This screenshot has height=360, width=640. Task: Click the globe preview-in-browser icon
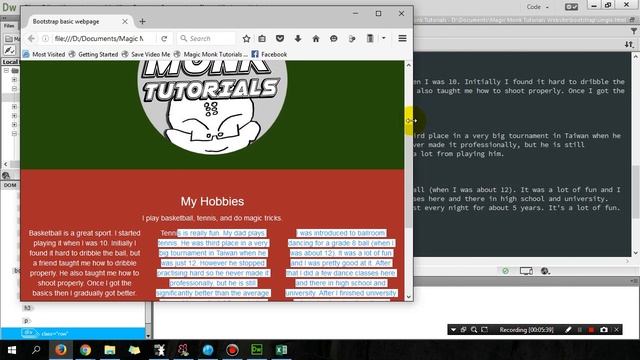[545, 271]
